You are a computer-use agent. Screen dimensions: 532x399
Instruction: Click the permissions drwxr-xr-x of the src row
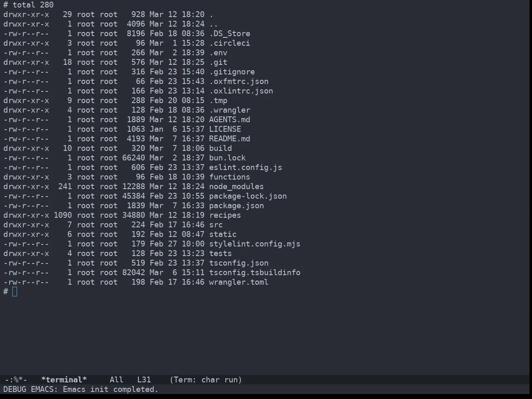point(26,225)
